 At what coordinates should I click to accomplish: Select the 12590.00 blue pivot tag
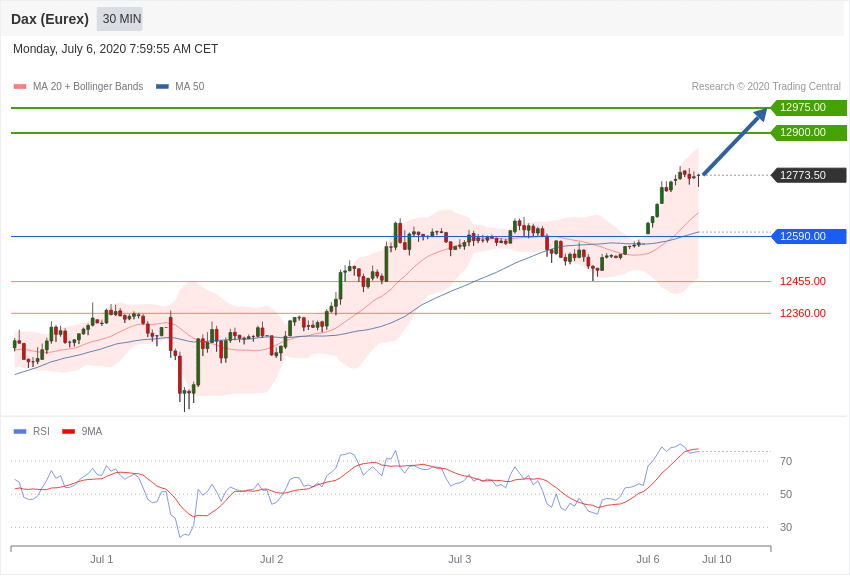(x=808, y=236)
